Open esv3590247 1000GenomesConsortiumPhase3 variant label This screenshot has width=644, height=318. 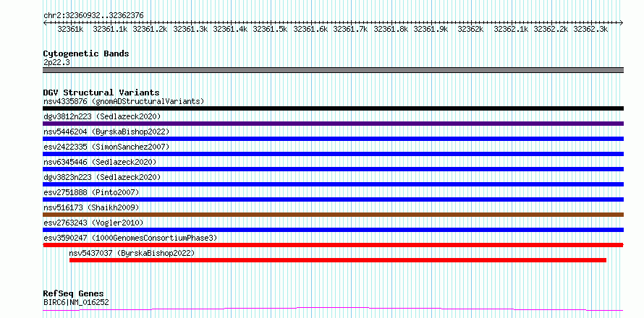130,238
